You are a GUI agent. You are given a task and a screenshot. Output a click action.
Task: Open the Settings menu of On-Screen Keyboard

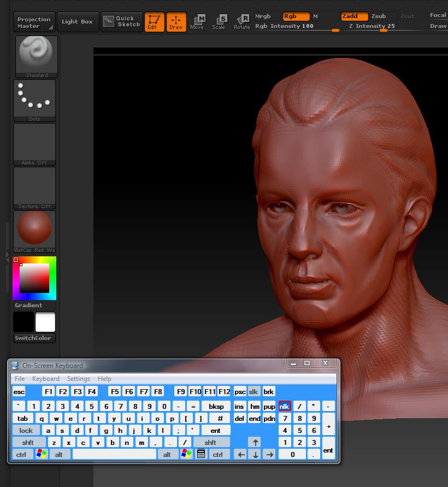78,378
